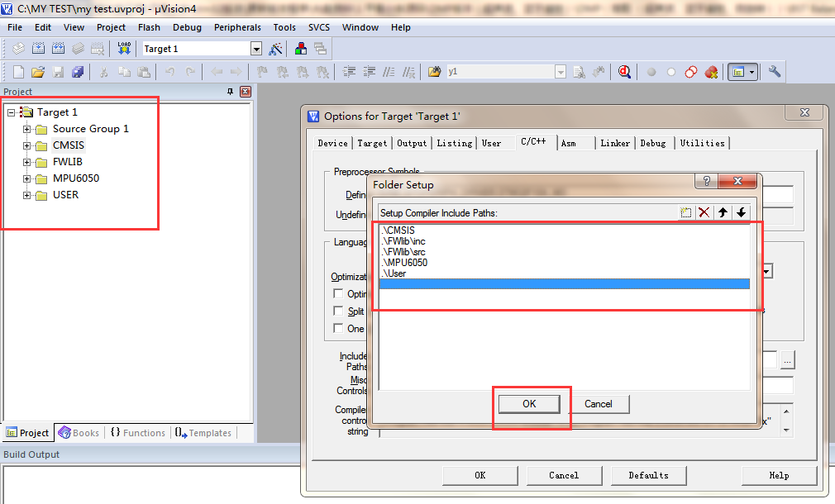The image size is (835, 504).
Task: Click the Defaults button
Action: (648, 475)
